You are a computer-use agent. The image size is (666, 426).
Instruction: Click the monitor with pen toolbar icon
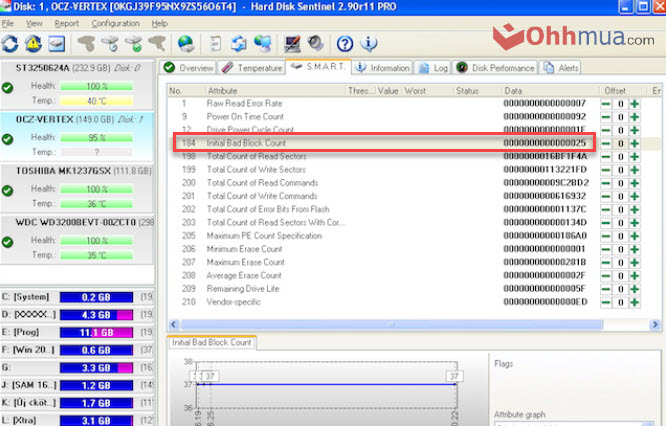pyautogui.click(x=293, y=44)
